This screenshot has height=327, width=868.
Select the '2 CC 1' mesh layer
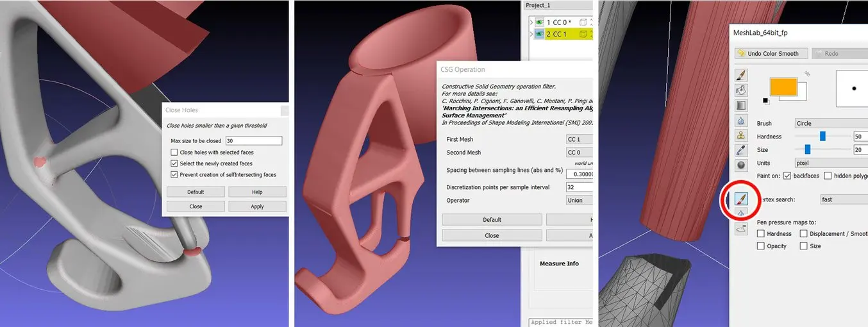(x=556, y=34)
